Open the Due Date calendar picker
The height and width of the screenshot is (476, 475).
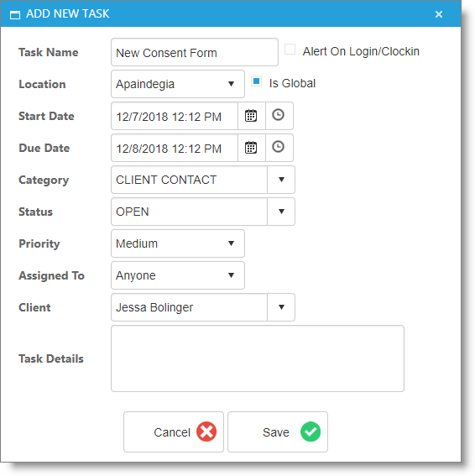click(x=251, y=148)
